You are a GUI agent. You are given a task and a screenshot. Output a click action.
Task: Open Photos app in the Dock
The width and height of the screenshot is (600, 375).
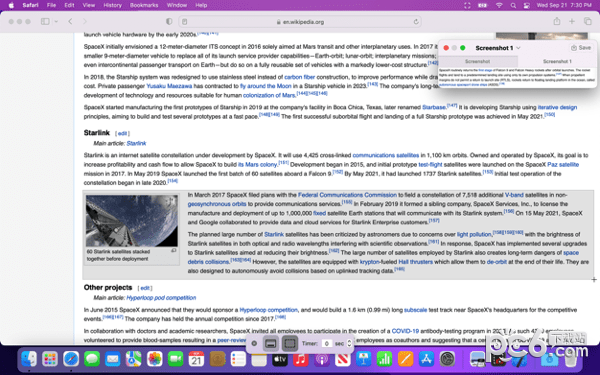(155, 359)
